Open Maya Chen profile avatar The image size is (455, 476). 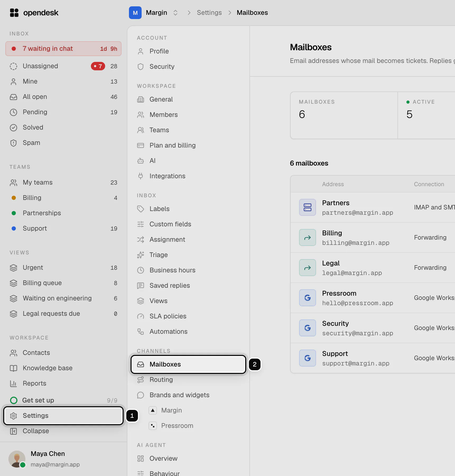[x=17, y=459]
